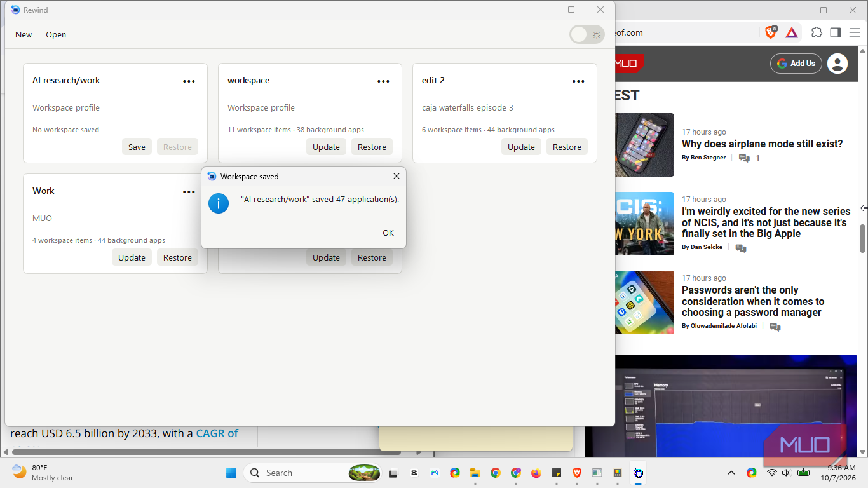Image resolution: width=868 pixels, height=488 pixels.
Task: Open browser Extensions puzzle icon
Action: (817, 32)
